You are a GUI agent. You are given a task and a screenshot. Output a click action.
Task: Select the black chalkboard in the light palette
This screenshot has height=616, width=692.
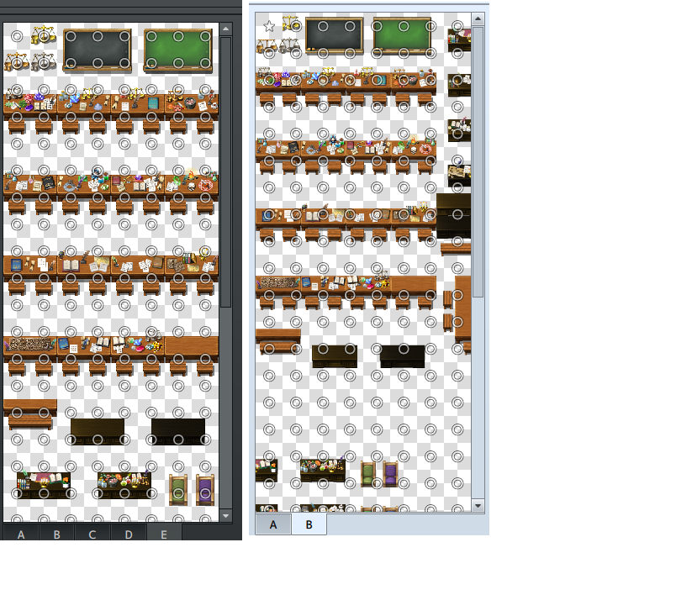coord(334,36)
